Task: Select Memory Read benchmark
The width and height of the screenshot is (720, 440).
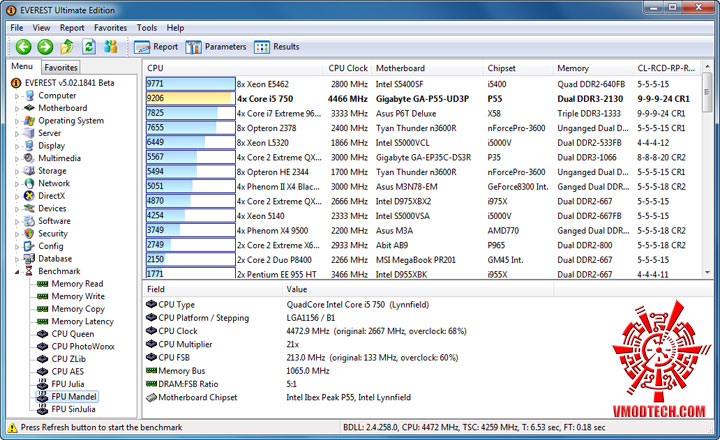Action: click(x=77, y=284)
